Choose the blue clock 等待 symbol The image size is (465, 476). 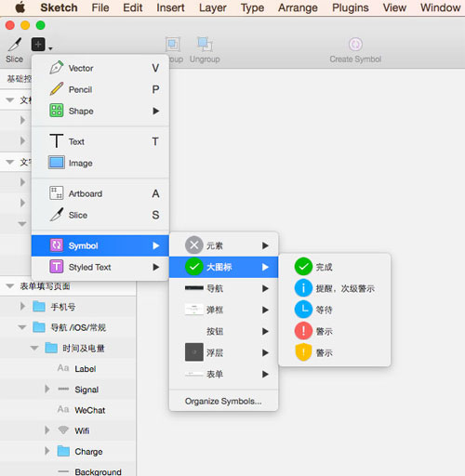(334, 310)
